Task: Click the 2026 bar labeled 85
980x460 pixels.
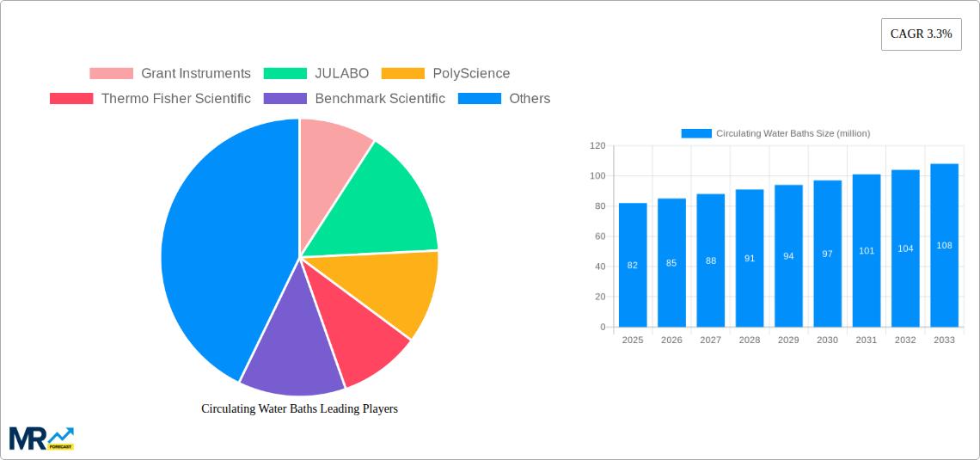Action: coord(671,262)
